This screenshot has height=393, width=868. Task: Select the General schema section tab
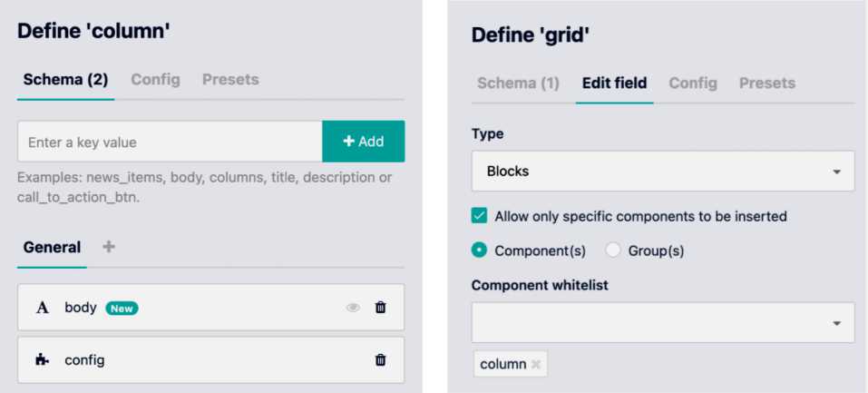tap(52, 247)
